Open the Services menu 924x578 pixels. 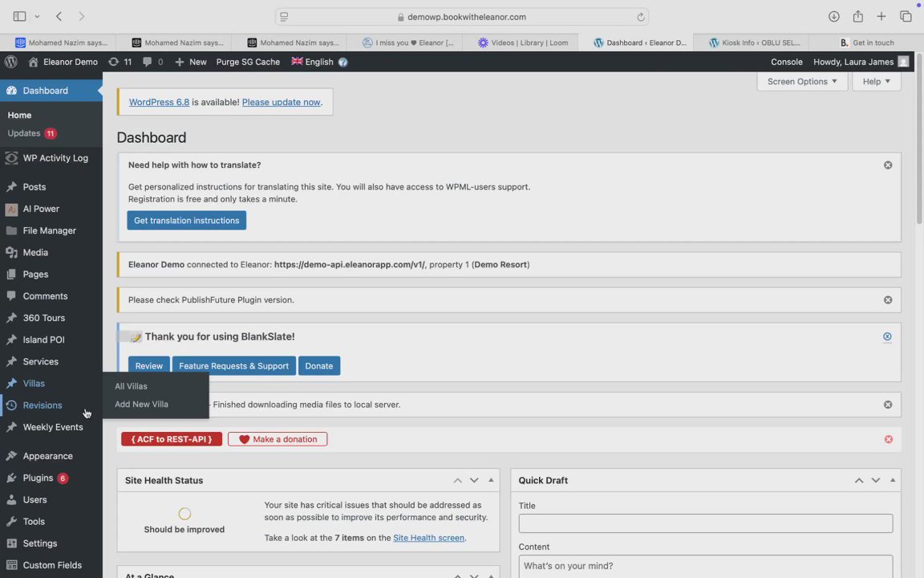(x=51, y=361)
